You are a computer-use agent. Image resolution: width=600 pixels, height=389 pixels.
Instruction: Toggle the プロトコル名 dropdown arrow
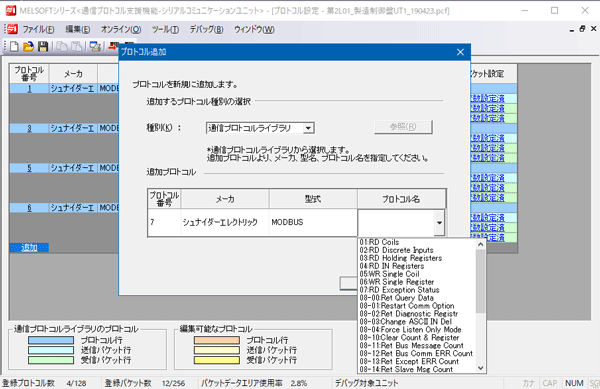(x=439, y=223)
